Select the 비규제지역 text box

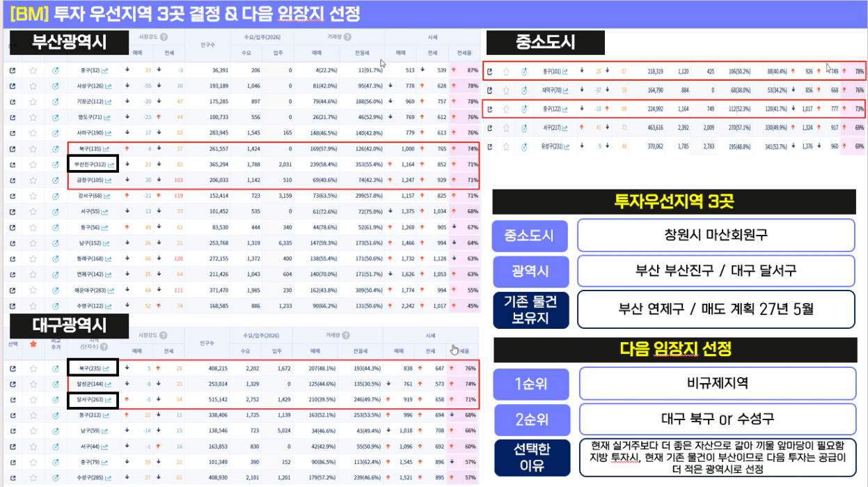[x=717, y=383]
